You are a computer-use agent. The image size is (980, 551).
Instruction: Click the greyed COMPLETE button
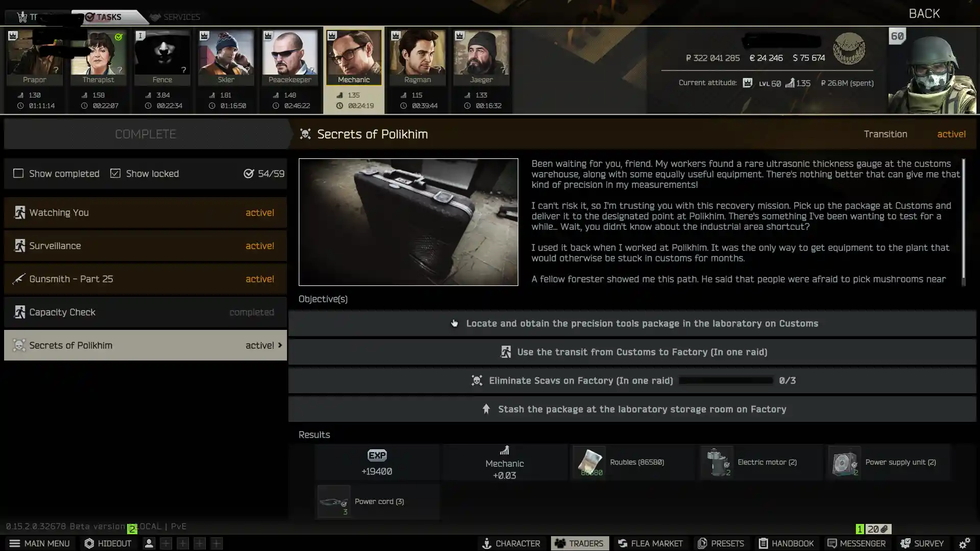pos(146,134)
